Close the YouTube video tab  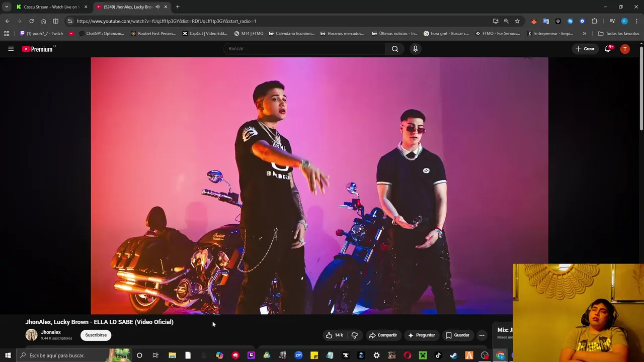(x=166, y=7)
